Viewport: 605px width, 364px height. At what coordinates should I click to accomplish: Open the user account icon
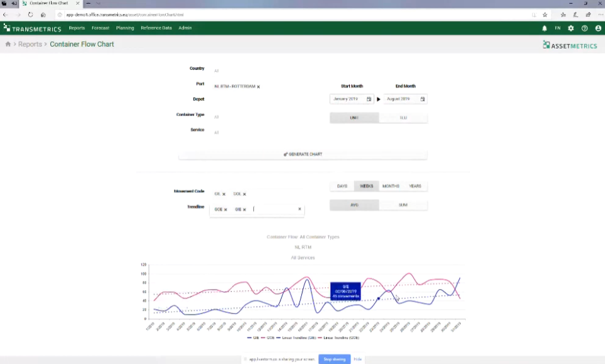[x=597, y=28]
